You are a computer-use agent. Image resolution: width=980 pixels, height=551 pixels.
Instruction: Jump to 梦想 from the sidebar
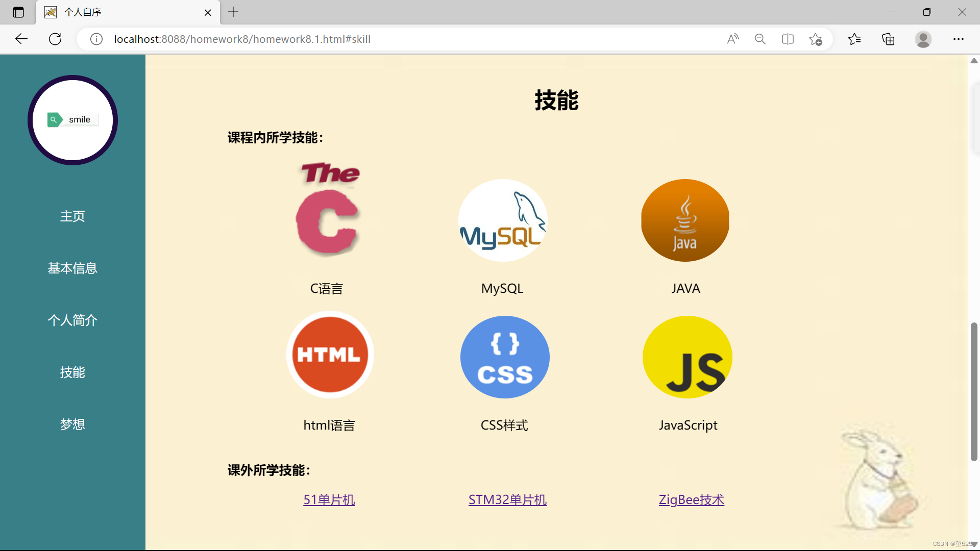coord(72,424)
